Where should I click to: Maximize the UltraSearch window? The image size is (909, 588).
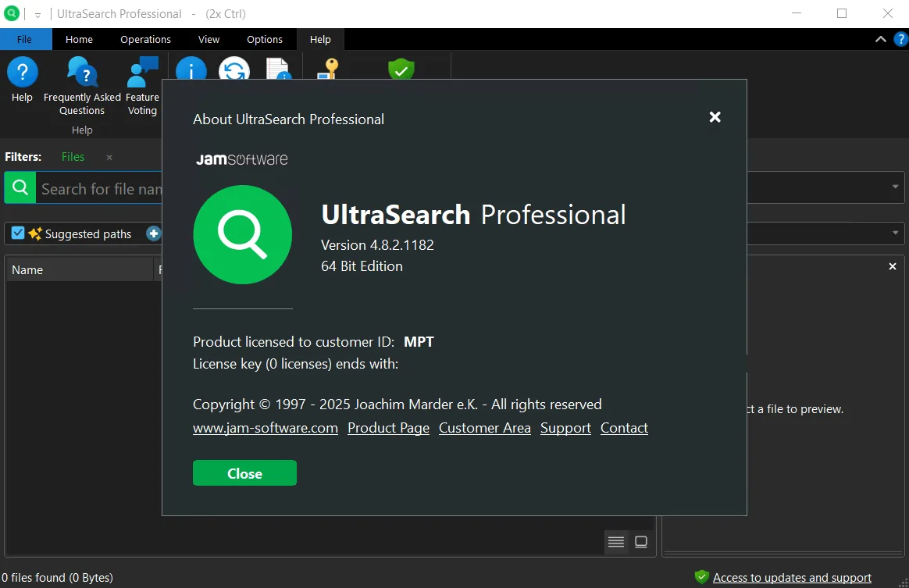tap(842, 13)
